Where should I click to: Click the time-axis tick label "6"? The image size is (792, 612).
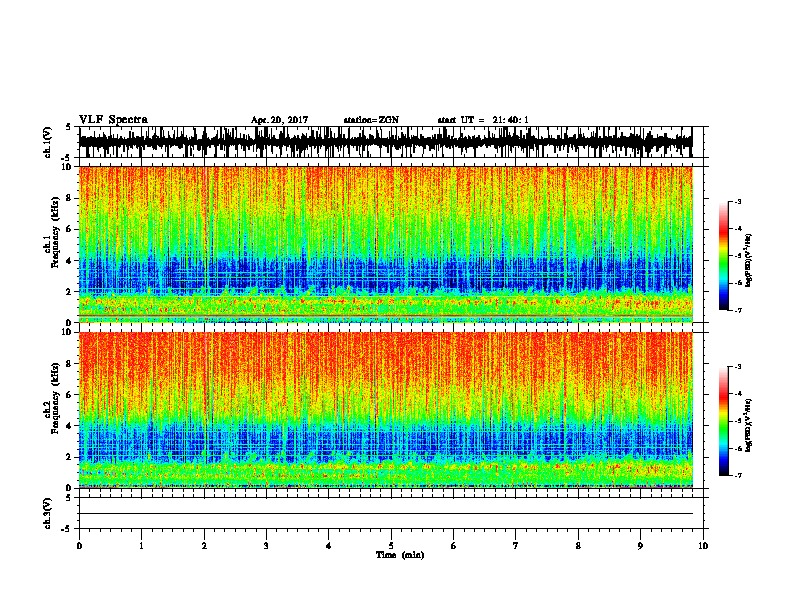[x=453, y=546]
